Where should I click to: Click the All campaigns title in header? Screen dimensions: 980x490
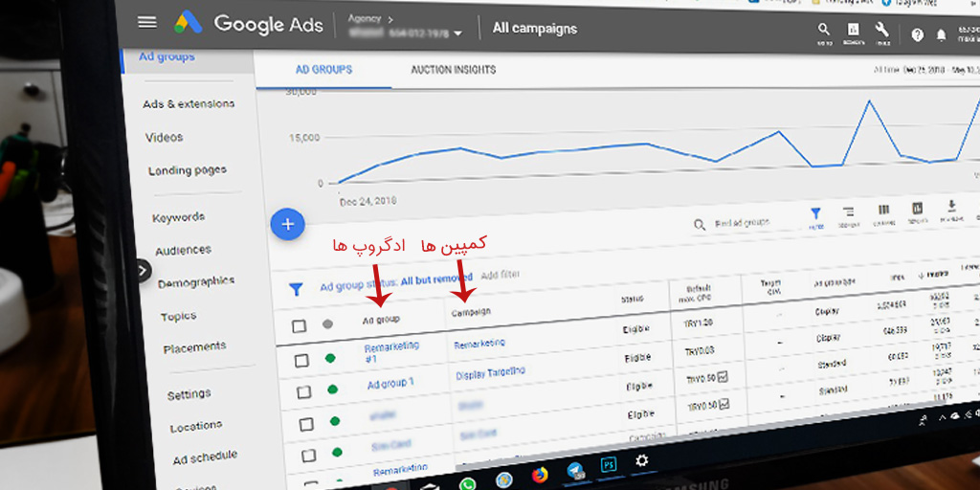point(534,29)
